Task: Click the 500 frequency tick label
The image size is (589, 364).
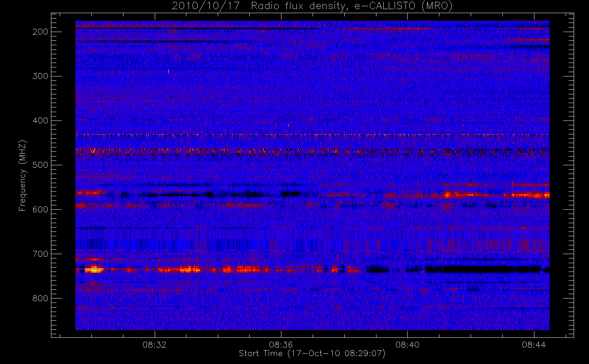Action: click(x=40, y=165)
